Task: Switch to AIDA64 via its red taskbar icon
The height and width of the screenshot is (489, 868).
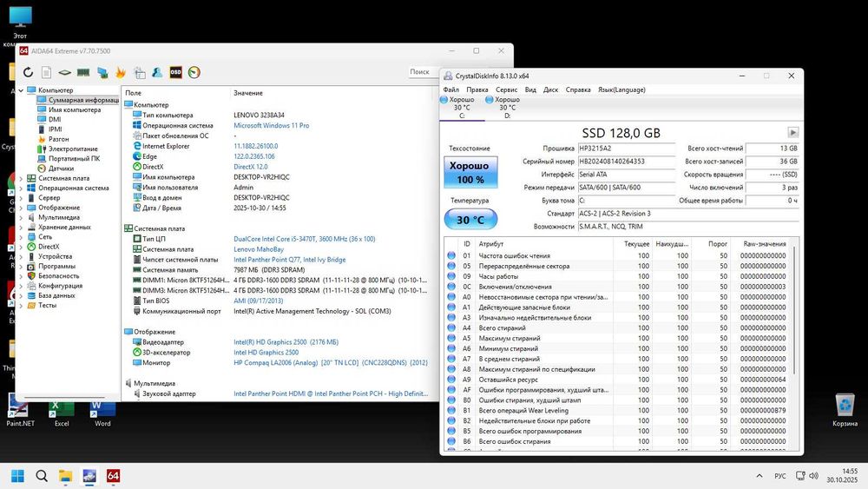Action: [113, 476]
